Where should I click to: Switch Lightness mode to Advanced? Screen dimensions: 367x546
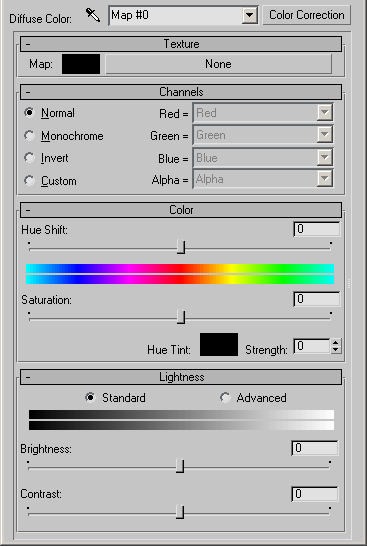pyautogui.click(x=225, y=397)
